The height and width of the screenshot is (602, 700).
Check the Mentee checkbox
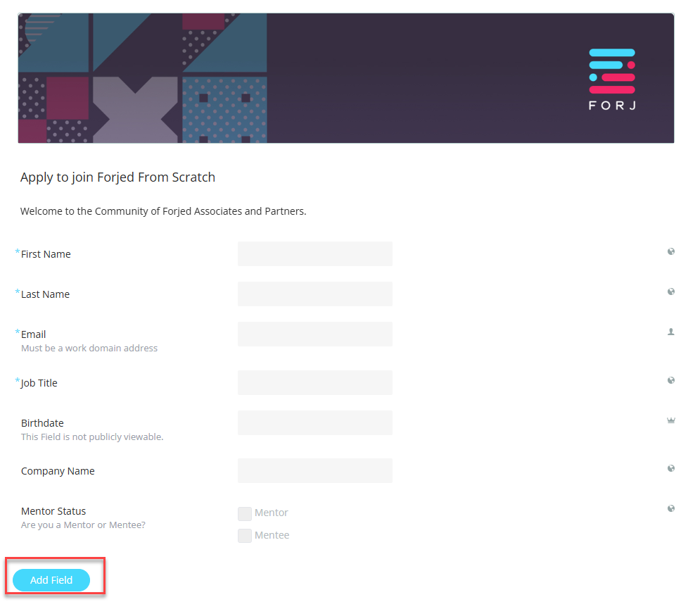coord(245,535)
